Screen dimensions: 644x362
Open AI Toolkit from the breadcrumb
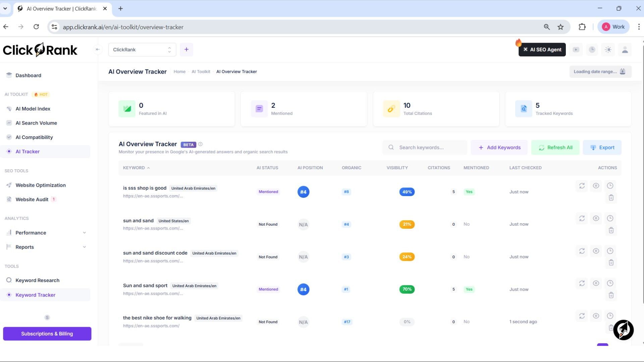pyautogui.click(x=201, y=72)
